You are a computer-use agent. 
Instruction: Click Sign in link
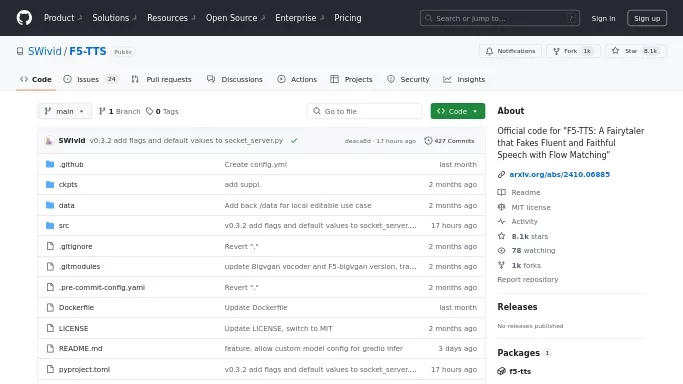coord(603,18)
